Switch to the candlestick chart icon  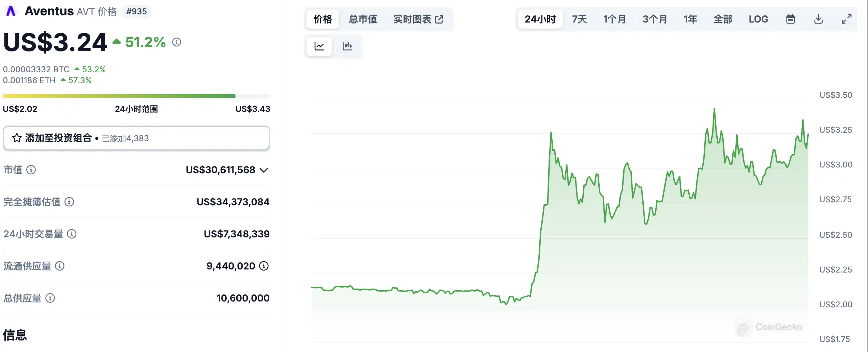pos(347,46)
